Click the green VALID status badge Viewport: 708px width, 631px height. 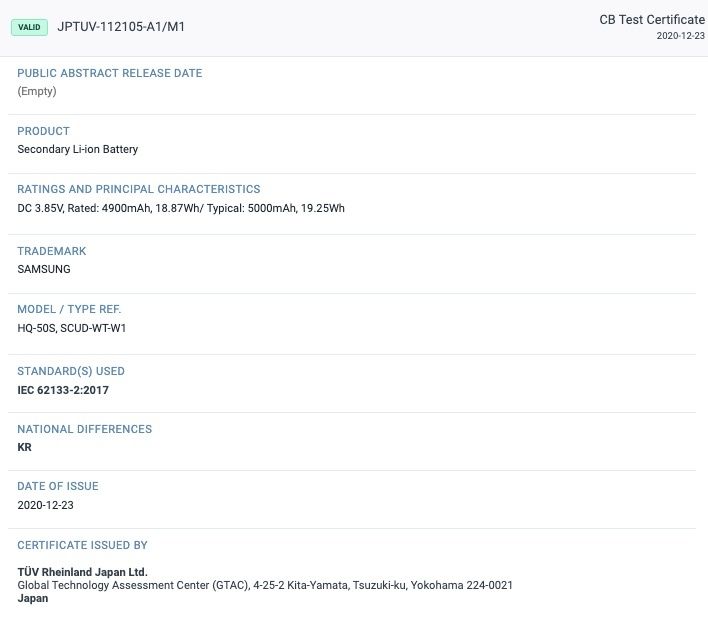29,27
